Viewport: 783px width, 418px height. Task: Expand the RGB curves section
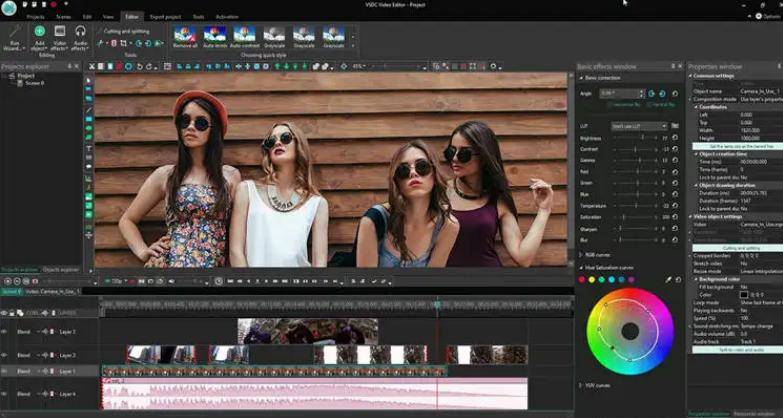[x=581, y=255]
